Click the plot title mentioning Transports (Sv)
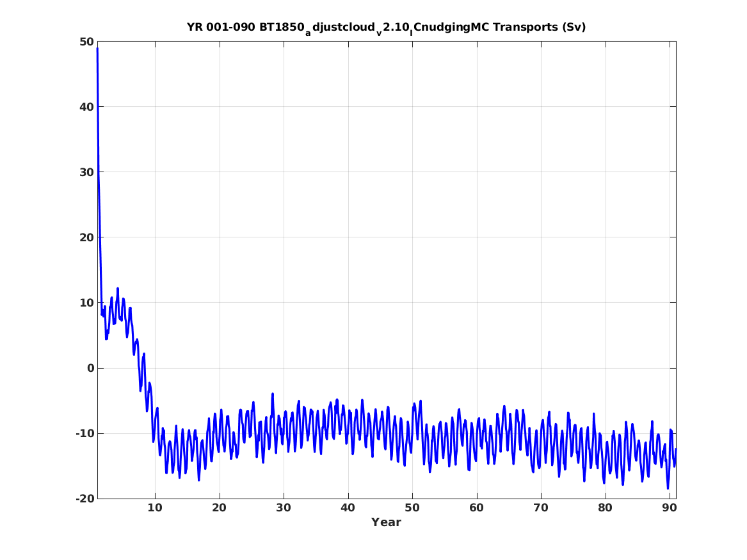 pos(386,28)
